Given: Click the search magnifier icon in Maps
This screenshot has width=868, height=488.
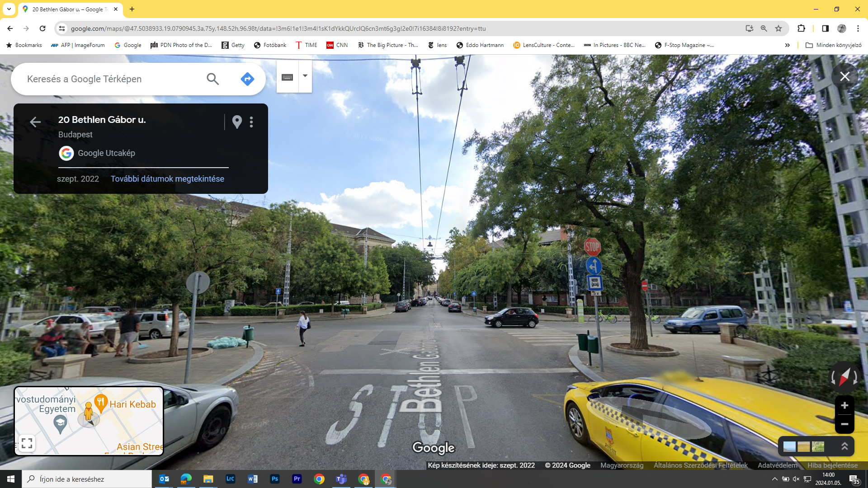Looking at the screenshot, I should (212, 79).
